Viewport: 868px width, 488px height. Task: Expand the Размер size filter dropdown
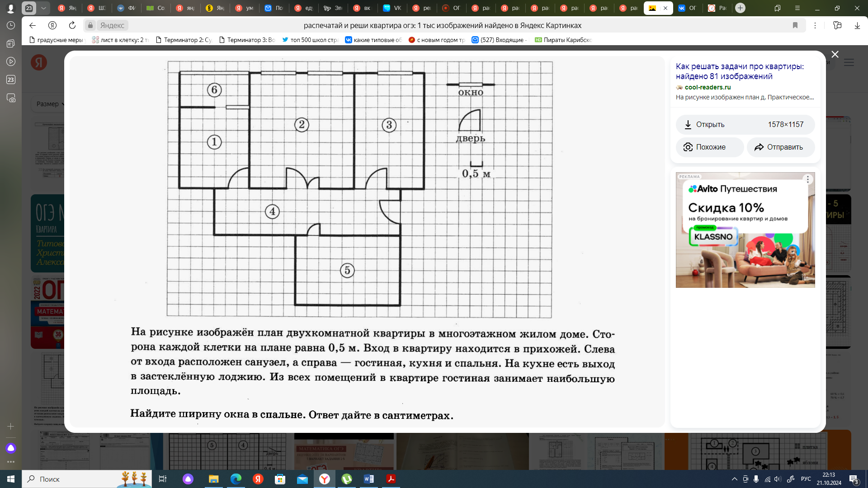pos(50,104)
